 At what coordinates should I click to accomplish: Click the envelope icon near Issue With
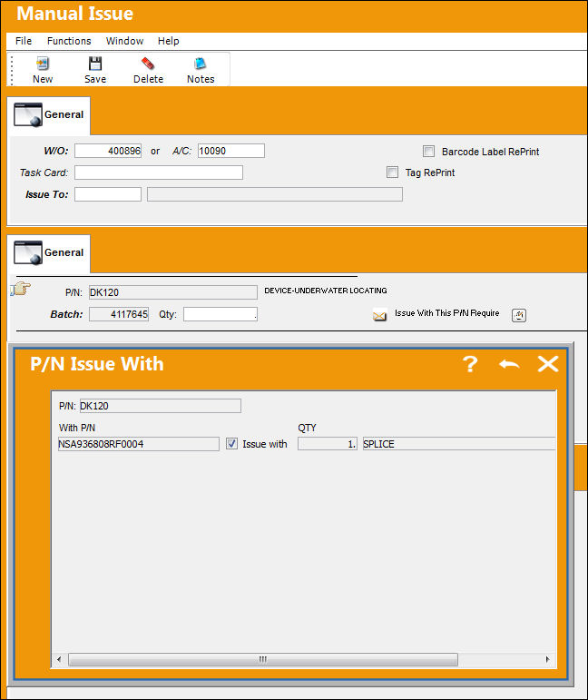point(379,316)
